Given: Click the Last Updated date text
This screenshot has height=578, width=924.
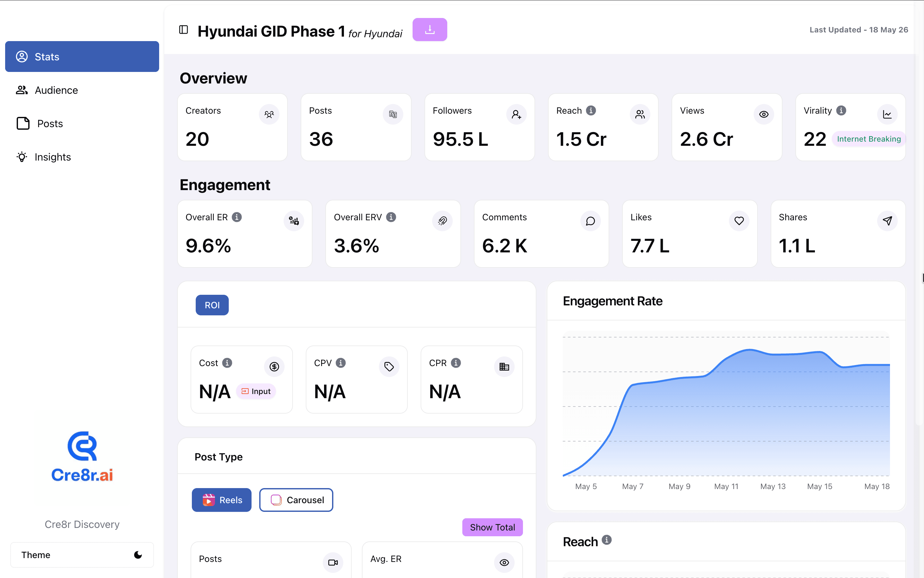Looking at the screenshot, I should pos(859,30).
